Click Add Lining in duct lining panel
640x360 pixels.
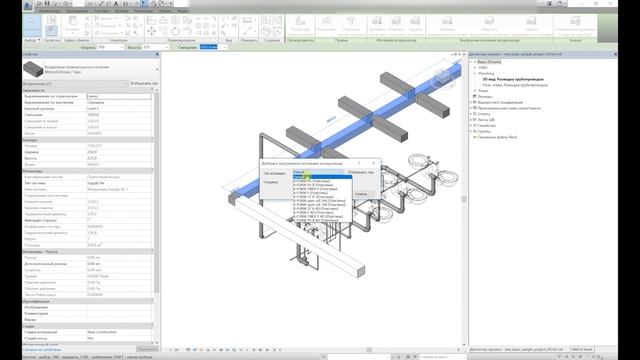(x=447, y=24)
